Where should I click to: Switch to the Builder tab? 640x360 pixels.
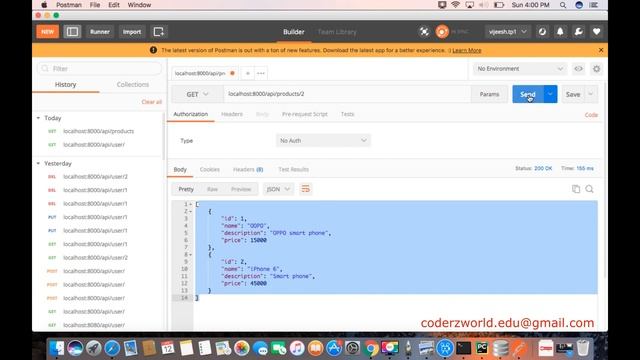point(293,31)
